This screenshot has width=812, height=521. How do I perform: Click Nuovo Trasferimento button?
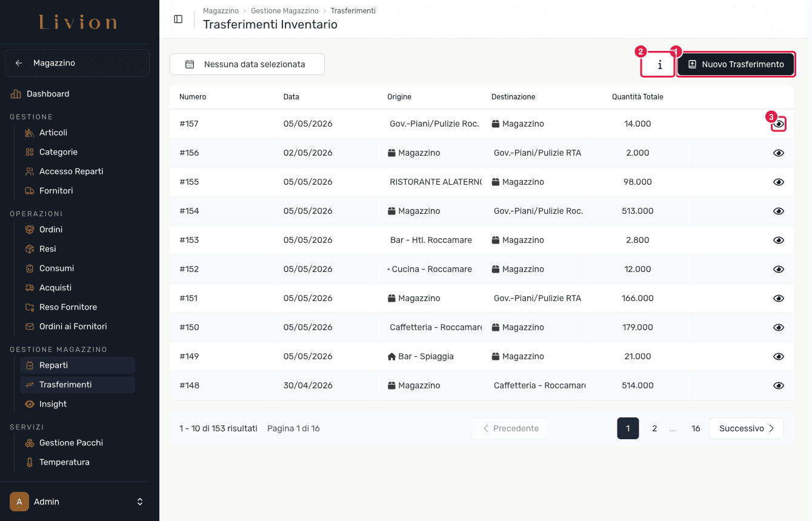pos(736,64)
